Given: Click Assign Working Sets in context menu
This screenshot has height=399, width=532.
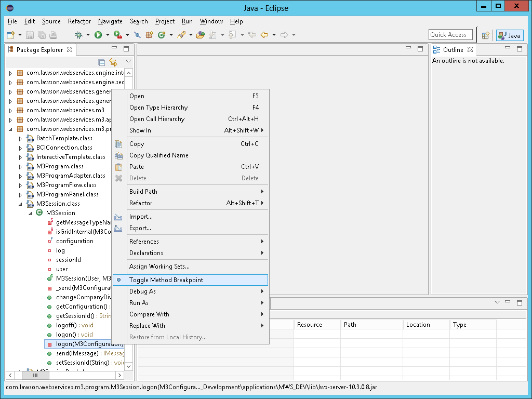Looking at the screenshot, I should click(159, 267).
